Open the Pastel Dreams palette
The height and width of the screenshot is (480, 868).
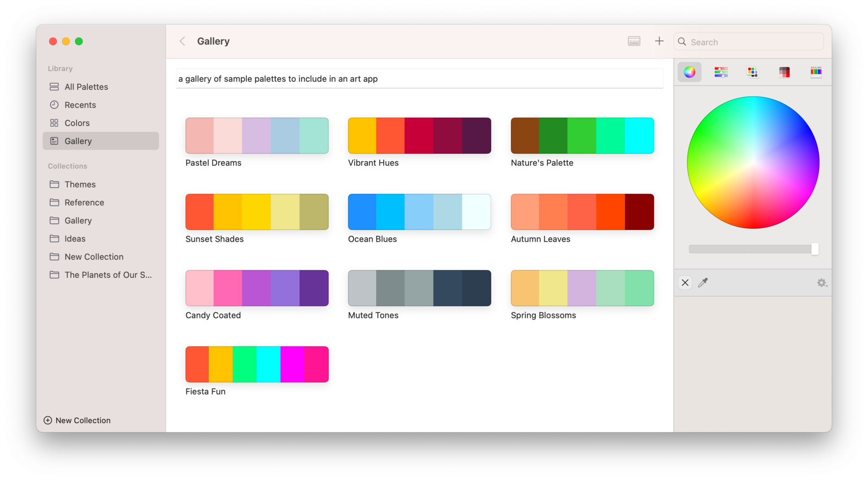click(257, 136)
